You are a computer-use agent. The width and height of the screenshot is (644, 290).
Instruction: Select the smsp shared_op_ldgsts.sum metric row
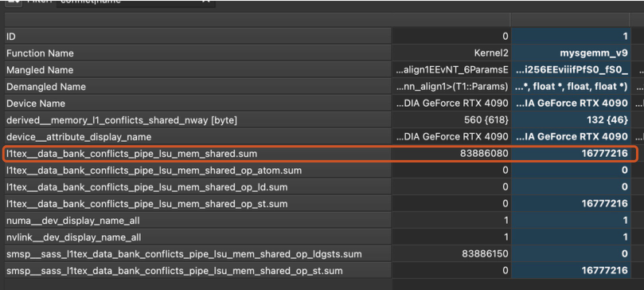198,254
